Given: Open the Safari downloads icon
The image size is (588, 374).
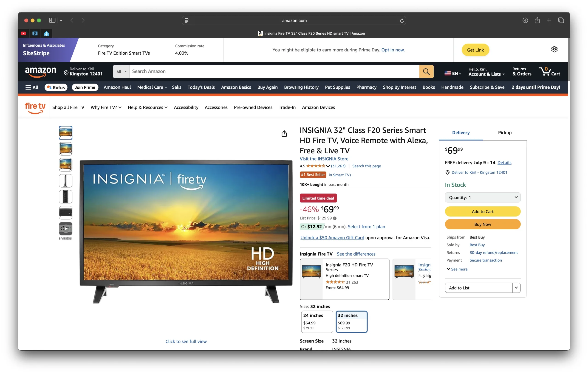Looking at the screenshot, I should coord(525,20).
